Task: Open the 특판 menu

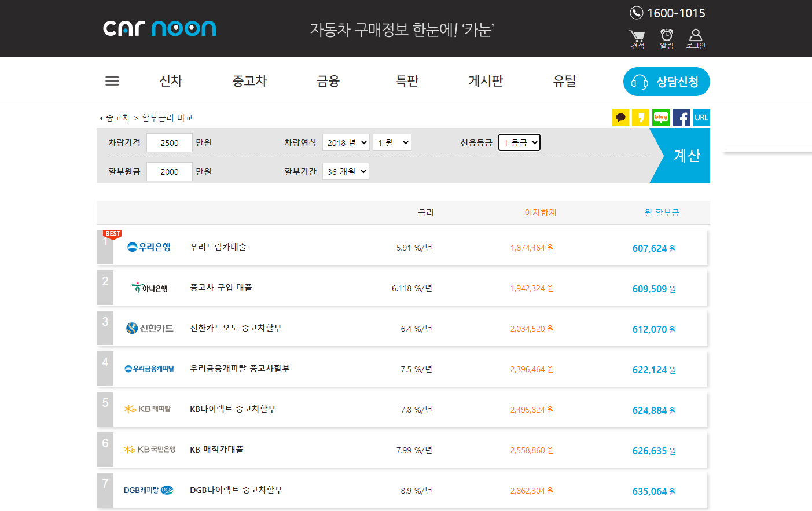Action: point(407,81)
